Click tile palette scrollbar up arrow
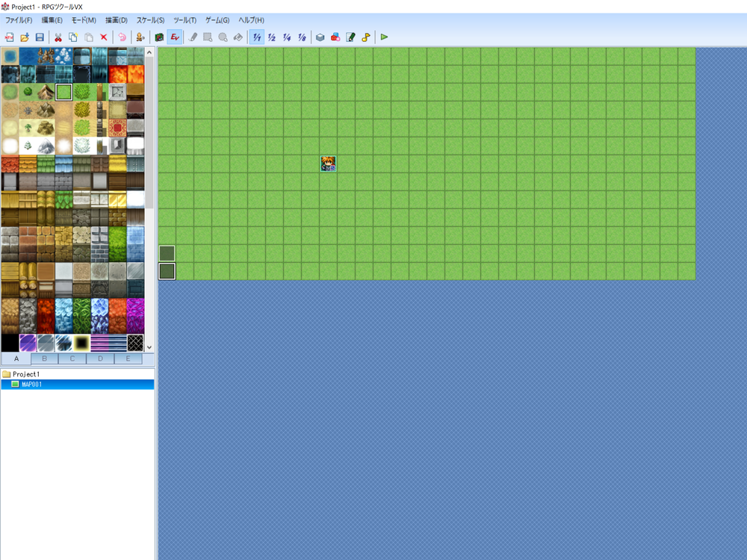 (x=149, y=52)
